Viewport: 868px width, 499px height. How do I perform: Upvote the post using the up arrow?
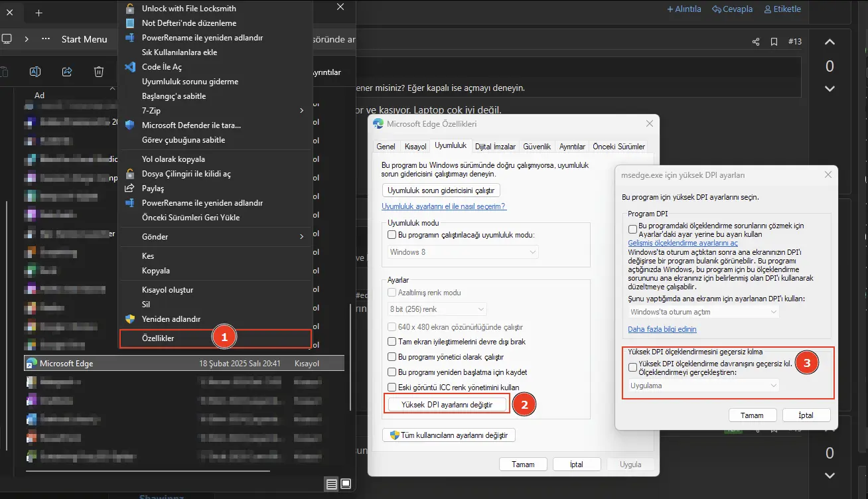point(830,42)
